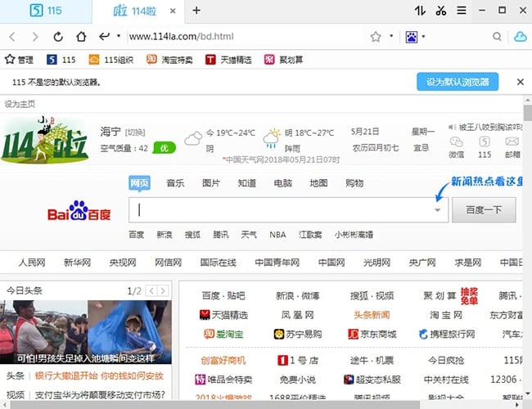Click the browser reload button
Viewport: 532px width, 409px height.
58,37
